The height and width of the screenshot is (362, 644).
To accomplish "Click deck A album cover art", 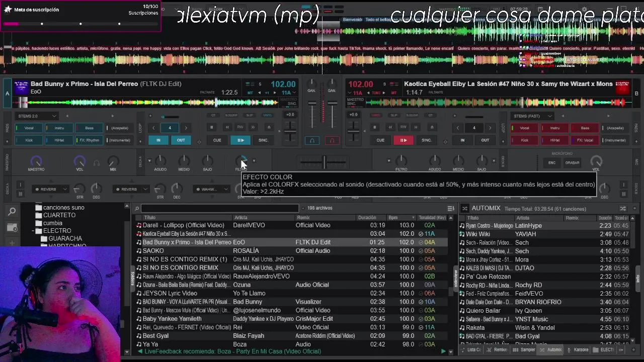I will click(x=21, y=87).
